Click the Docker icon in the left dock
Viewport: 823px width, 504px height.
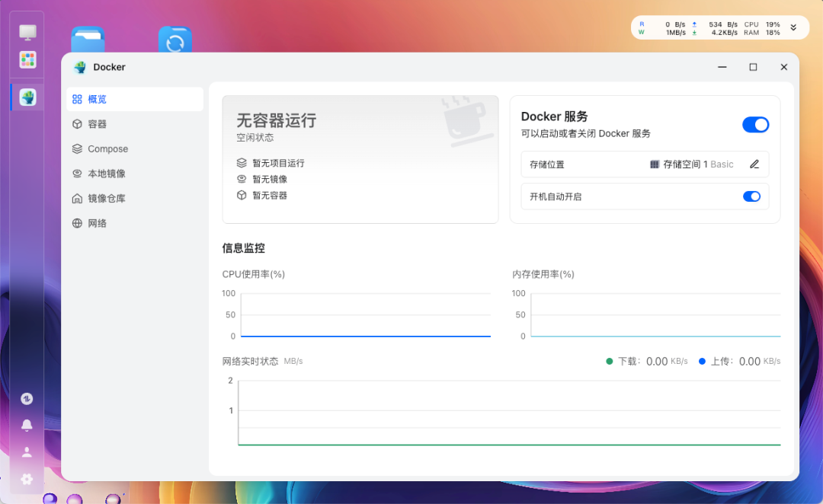[27, 97]
